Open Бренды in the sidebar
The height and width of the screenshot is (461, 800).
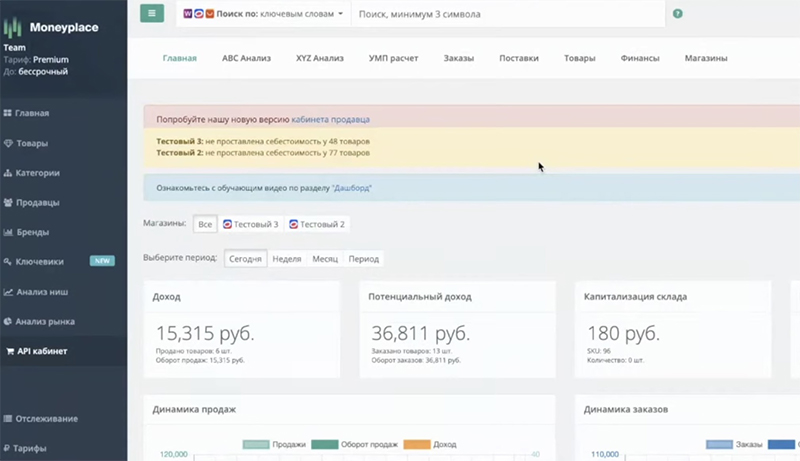click(x=33, y=232)
